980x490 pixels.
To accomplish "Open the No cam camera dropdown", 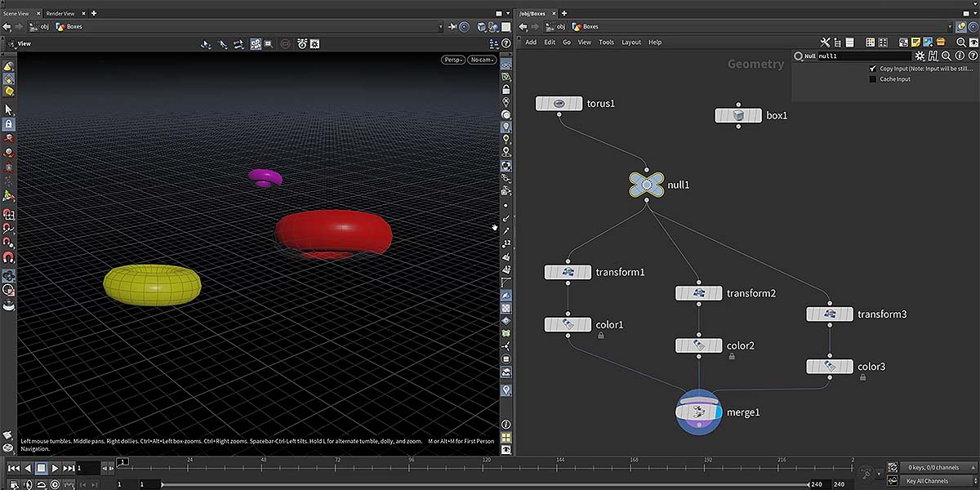I will point(482,60).
